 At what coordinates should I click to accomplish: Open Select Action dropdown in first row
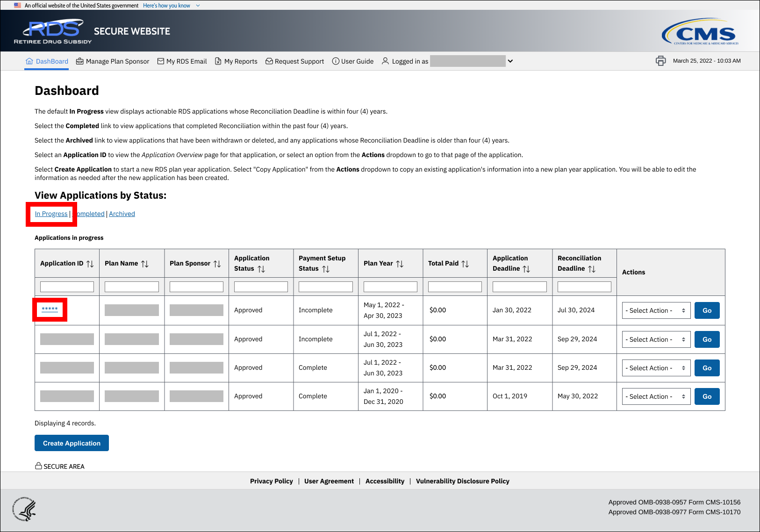656,310
